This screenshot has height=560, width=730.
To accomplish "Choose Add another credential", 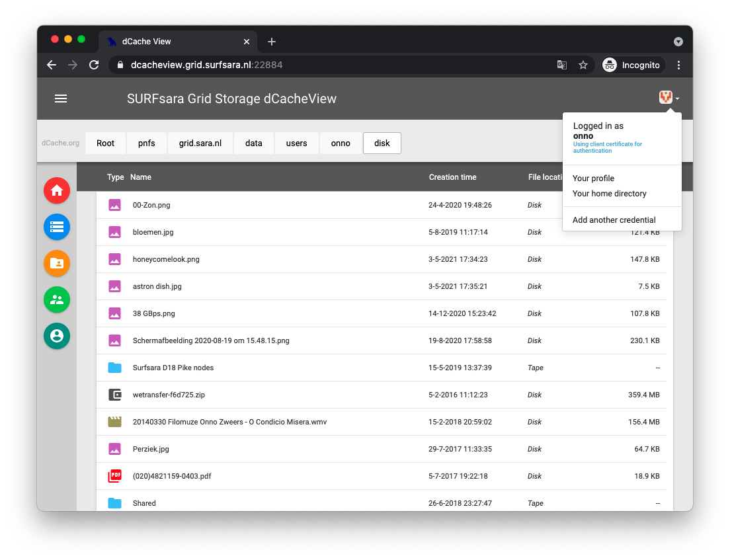I will tap(614, 220).
